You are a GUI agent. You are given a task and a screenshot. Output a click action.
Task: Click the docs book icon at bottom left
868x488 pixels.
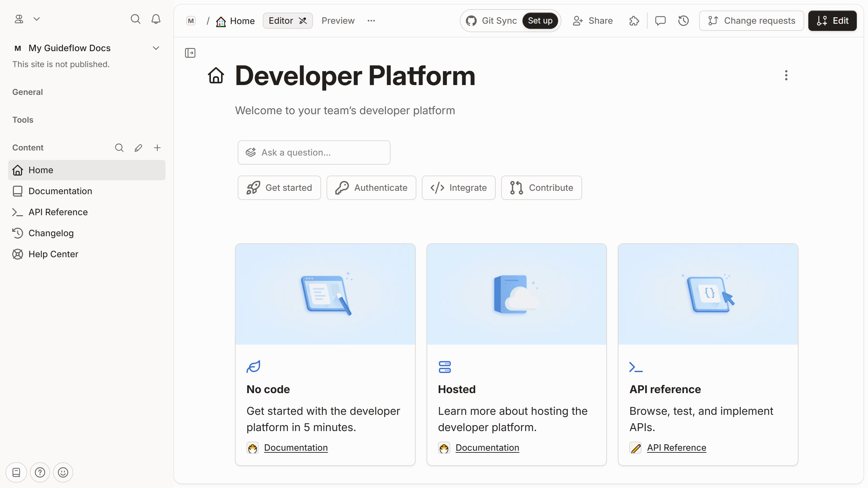(x=16, y=472)
